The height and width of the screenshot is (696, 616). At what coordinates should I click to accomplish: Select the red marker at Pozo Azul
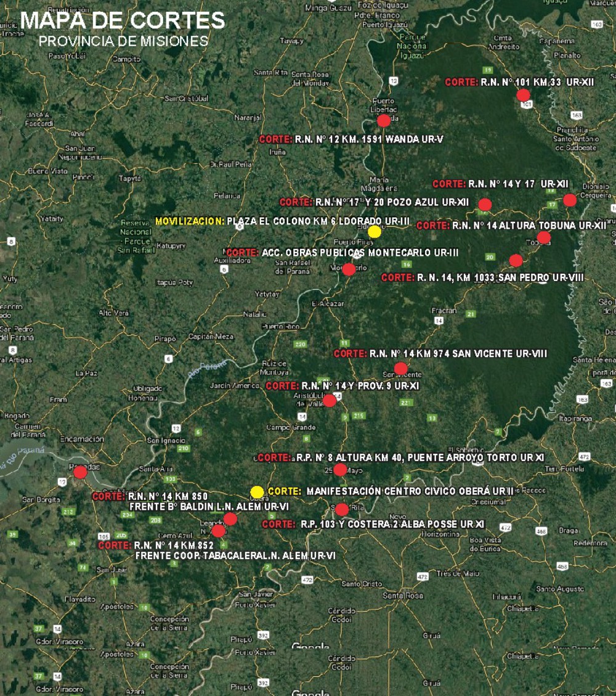click(x=485, y=205)
